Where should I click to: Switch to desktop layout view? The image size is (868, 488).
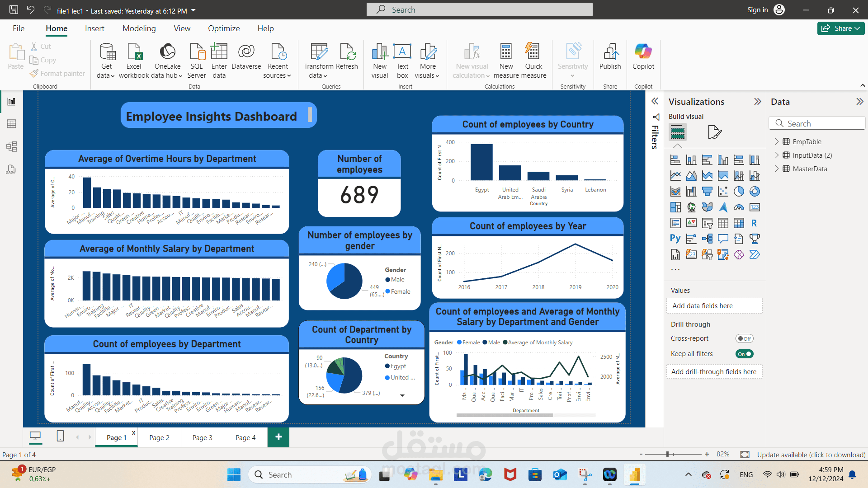click(35, 436)
